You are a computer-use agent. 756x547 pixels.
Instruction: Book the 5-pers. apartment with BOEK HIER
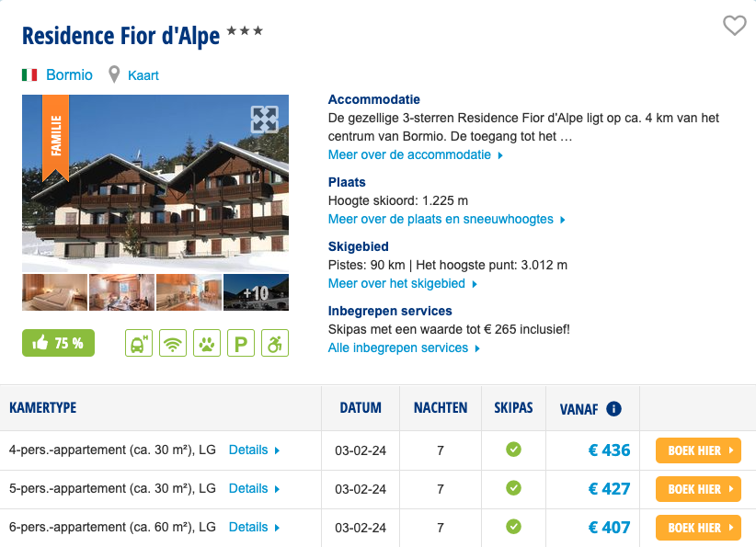coord(698,489)
